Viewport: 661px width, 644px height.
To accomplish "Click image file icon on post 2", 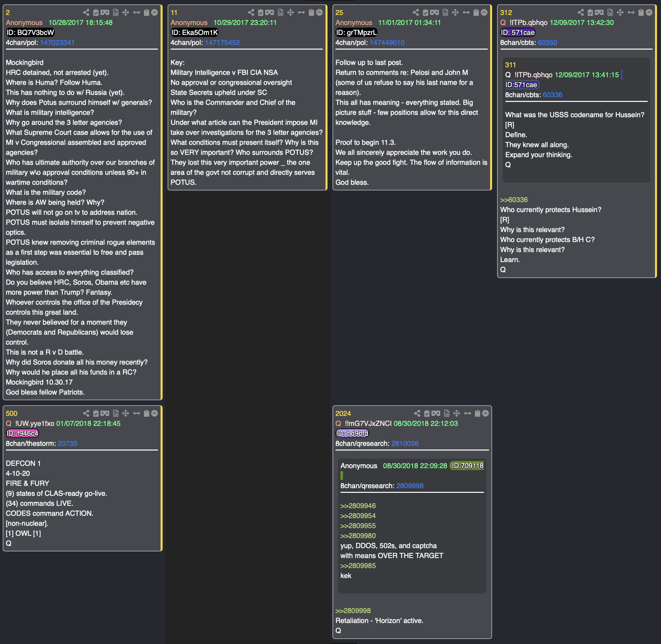I will pyautogui.click(x=116, y=13).
